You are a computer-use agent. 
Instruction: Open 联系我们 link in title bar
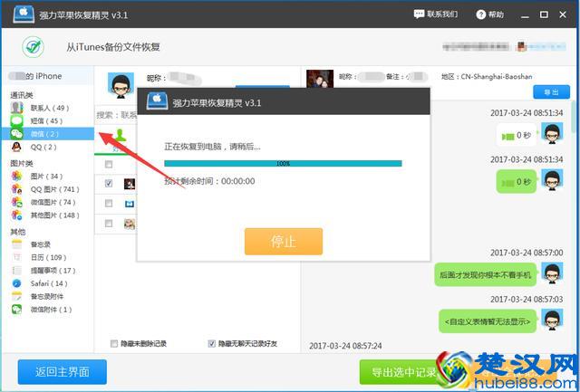(442, 14)
